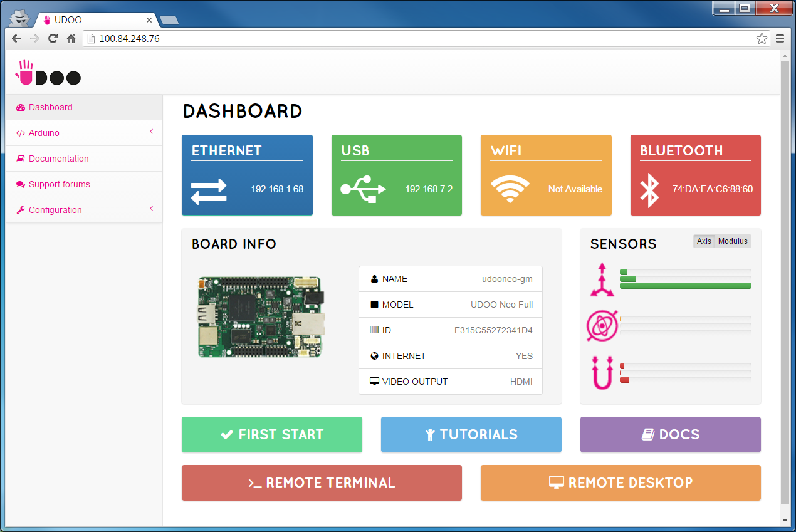Click the Documentation book icon in sidebar
Image resolution: width=796 pixels, height=532 pixels.
tap(21, 159)
